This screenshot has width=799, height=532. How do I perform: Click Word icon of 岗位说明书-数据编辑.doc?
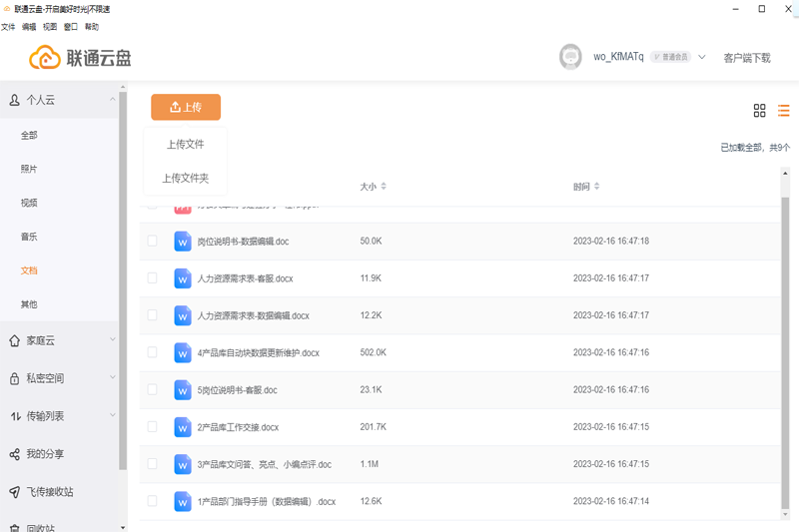click(x=182, y=241)
